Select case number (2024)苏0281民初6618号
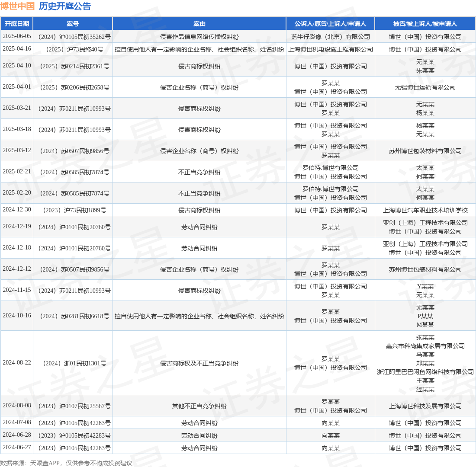 (73, 316)
